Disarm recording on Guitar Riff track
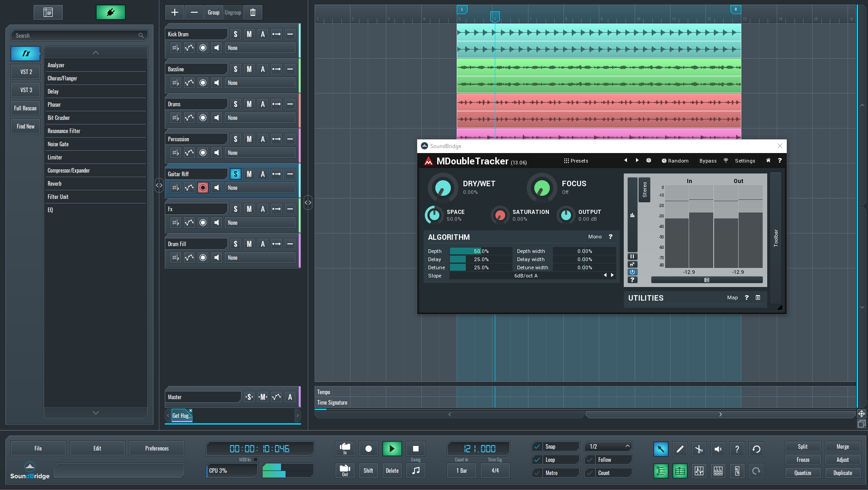This screenshot has height=490, width=868. tap(203, 188)
